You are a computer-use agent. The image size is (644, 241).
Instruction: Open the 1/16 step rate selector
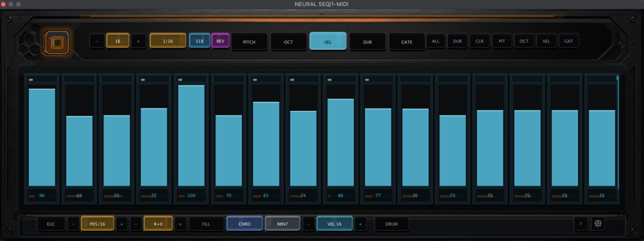[168, 41]
